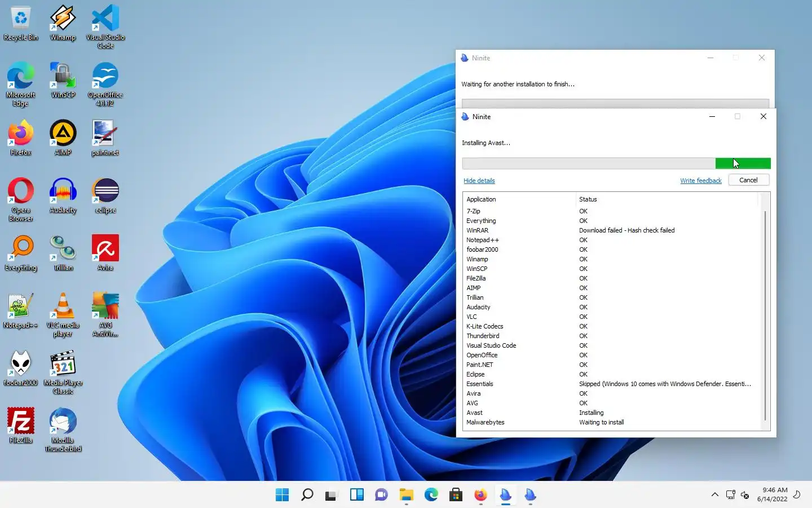The height and width of the screenshot is (508, 812).
Task: Select the Avast row in list
Action: pos(612,413)
